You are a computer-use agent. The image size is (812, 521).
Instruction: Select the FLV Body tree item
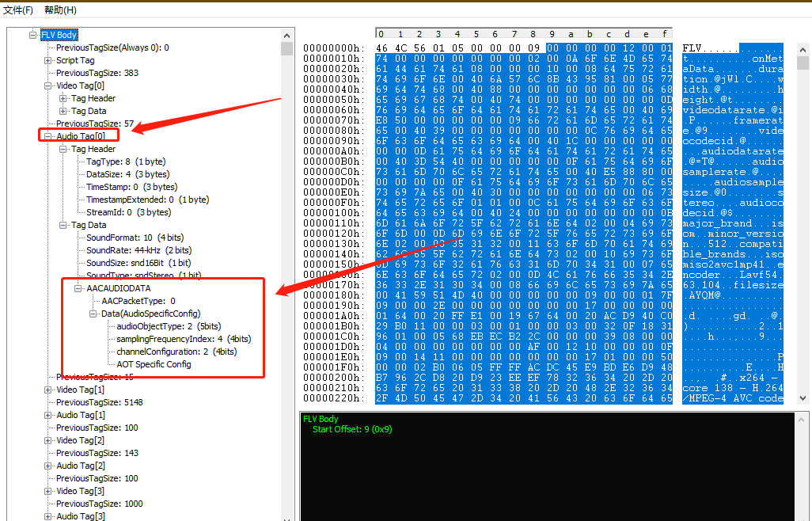coord(59,35)
